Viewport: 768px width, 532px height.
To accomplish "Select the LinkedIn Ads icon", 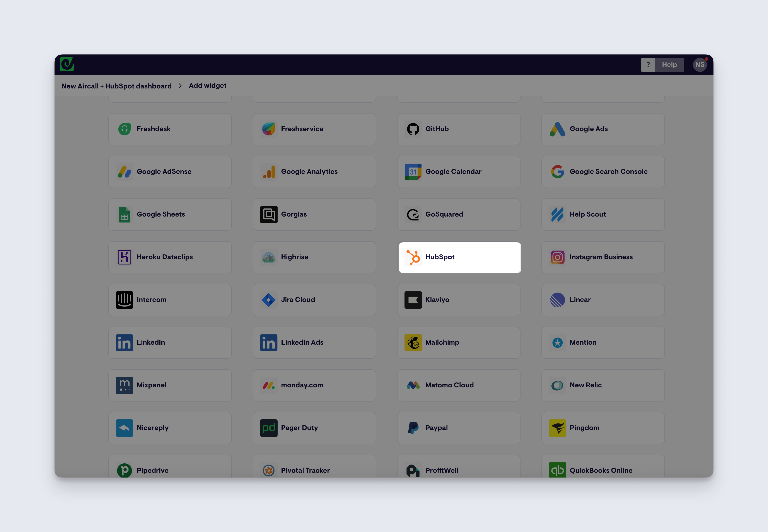I will coord(269,342).
